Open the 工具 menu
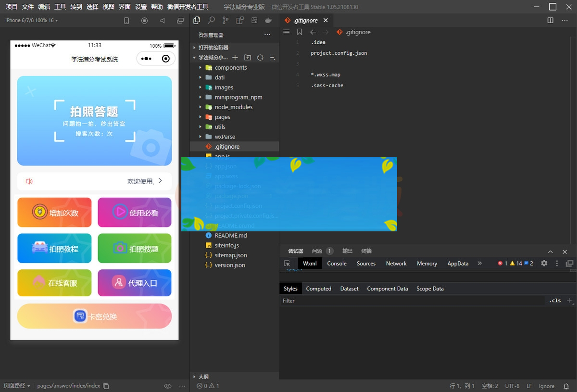 [x=60, y=7]
